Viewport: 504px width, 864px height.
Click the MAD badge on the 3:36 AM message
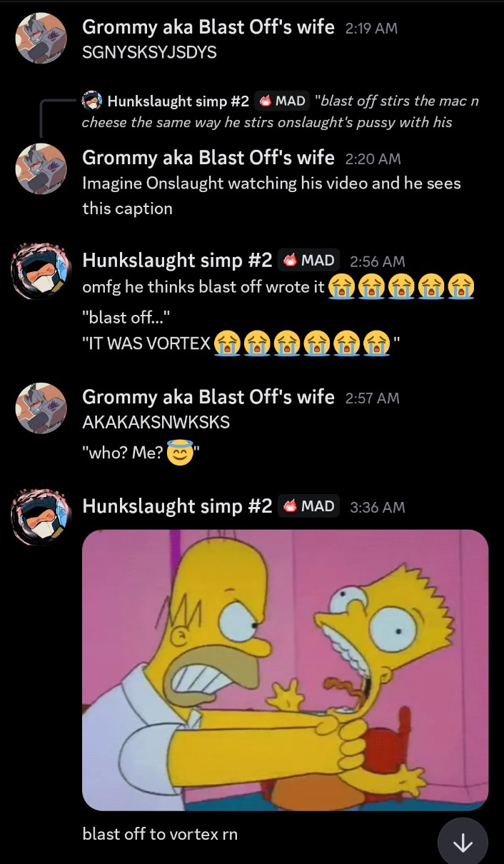pyautogui.click(x=308, y=506)
